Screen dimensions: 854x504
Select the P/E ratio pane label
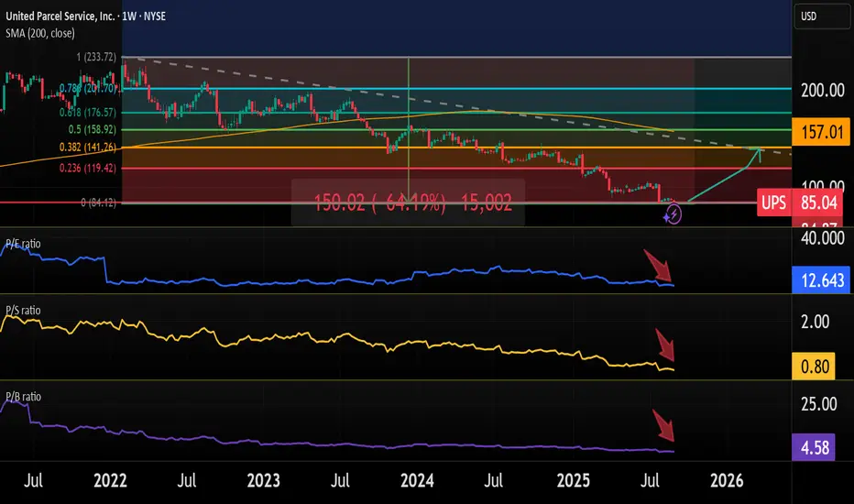click(23, 244)
